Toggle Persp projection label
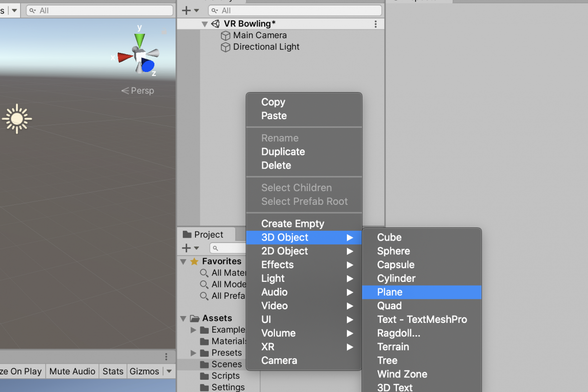588x392 pixels. [x=138, y=91]
